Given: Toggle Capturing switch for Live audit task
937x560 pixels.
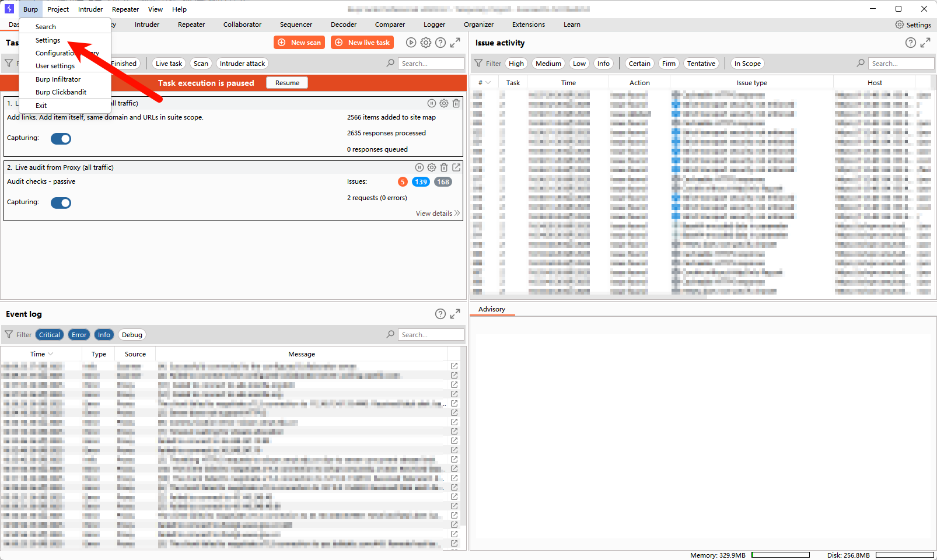Looking at the screenshot, I should tap(61, 202).
